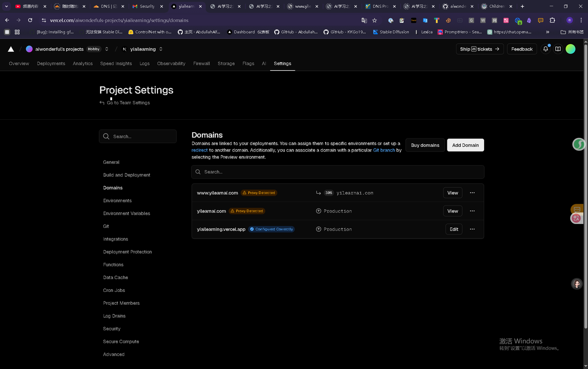This screenshot has width=588, height=369.
Task: Open the browser extensions puzzle icon
Action: pos(552,20)
